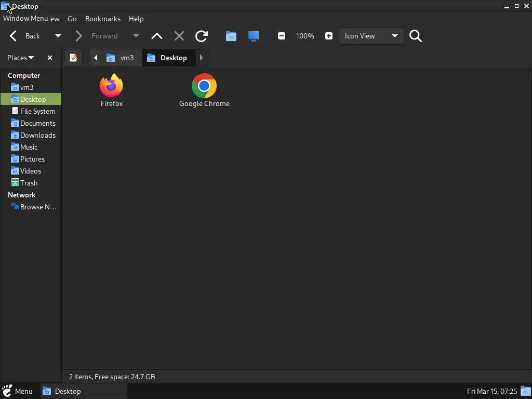This screenshot has width=532, height=399.
Task: Reload the current folder
Action: (x=201, y=36)
